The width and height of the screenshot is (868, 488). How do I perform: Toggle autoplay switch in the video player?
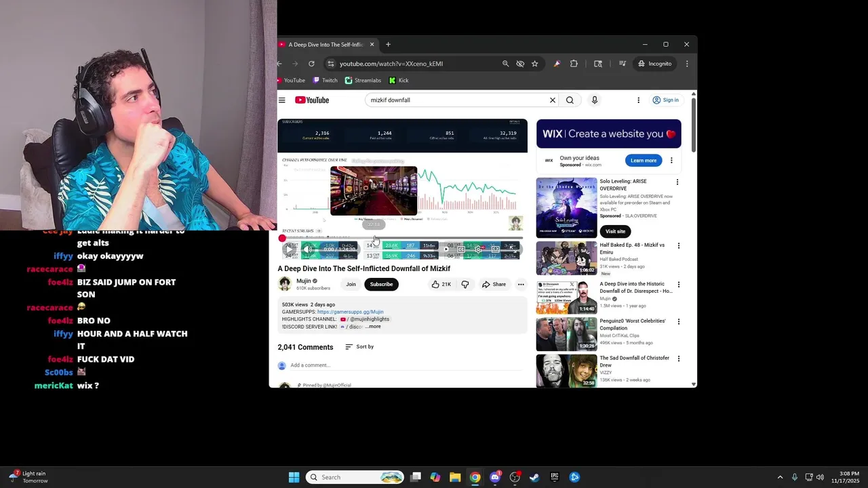tap(446, 249)
